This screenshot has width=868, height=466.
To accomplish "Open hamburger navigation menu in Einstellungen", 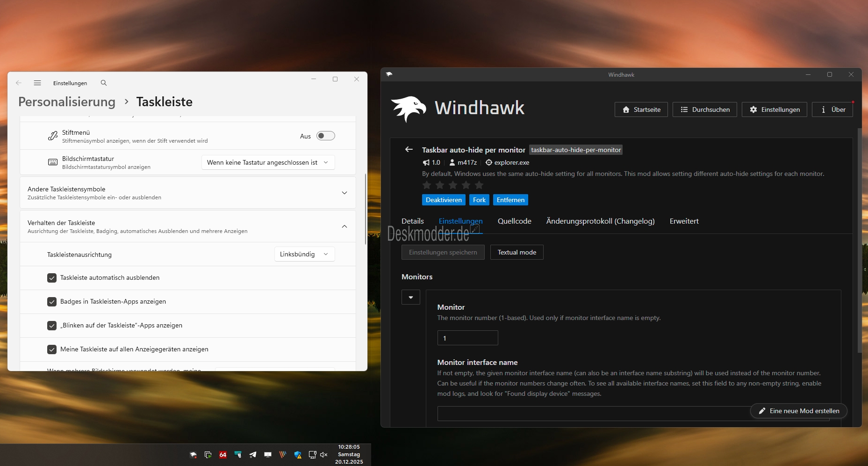I will 37,83.
